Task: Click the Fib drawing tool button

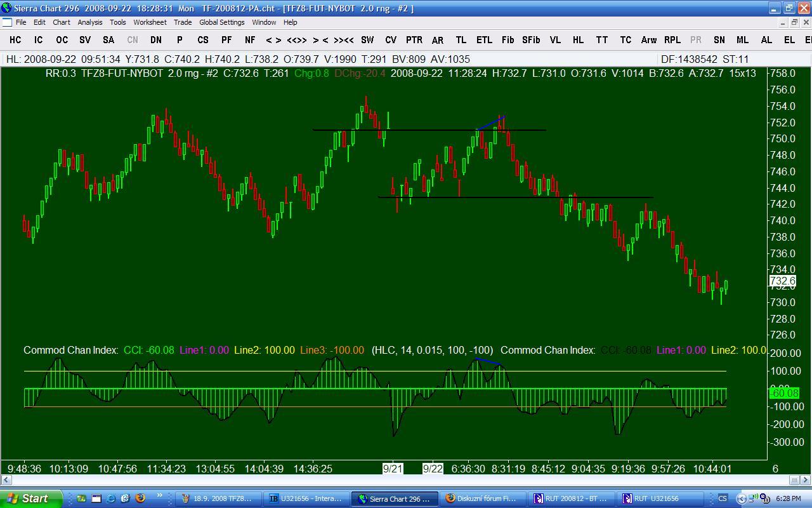Action: click(507, 39)
